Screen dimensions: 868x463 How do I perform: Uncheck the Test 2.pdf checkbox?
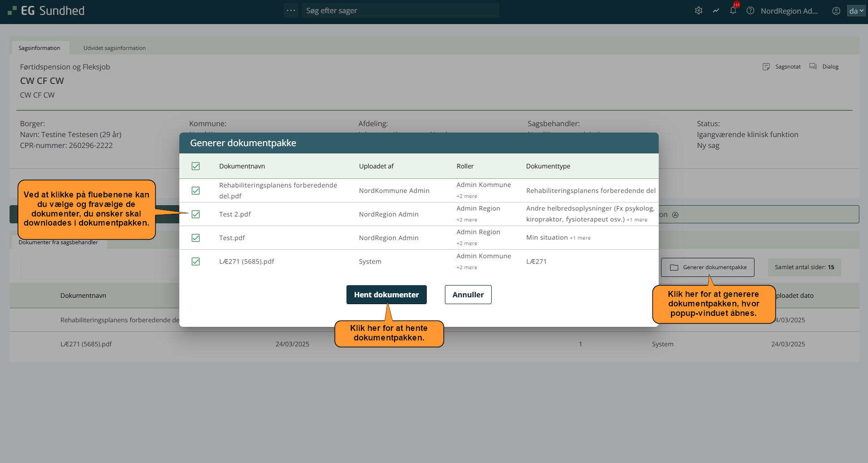(x=196, y=214)
